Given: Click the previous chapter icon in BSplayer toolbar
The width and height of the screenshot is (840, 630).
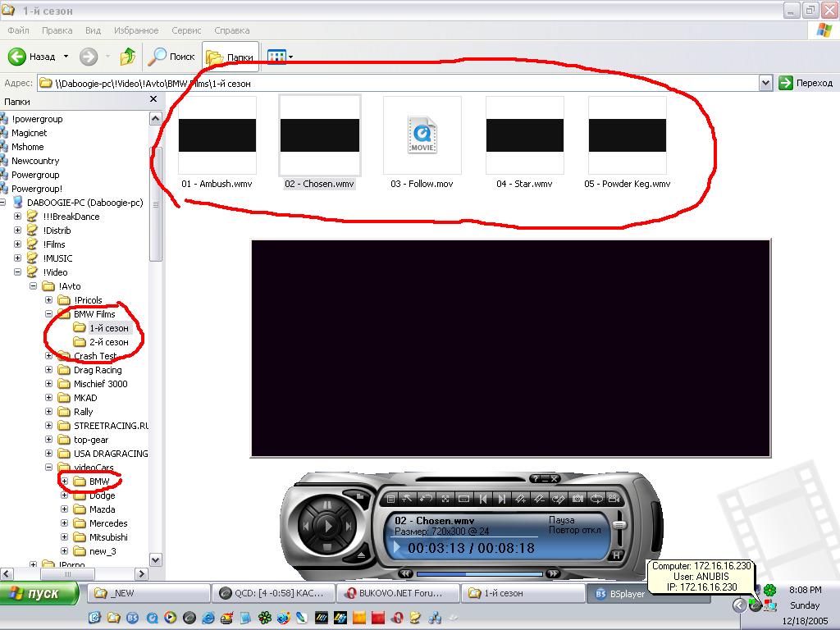Looking at the screenshot, I should [x=483, y=499].
